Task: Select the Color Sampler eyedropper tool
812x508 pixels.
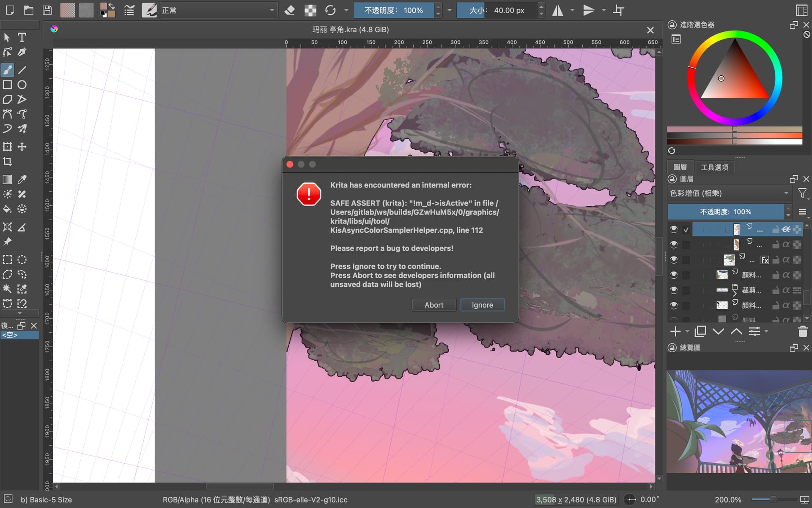Action: (22, 179)
